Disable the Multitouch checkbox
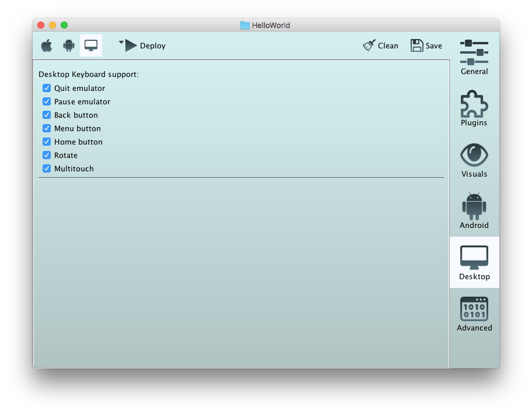The height and width of the screenshot is (415, 532). (x=47, y=168)
